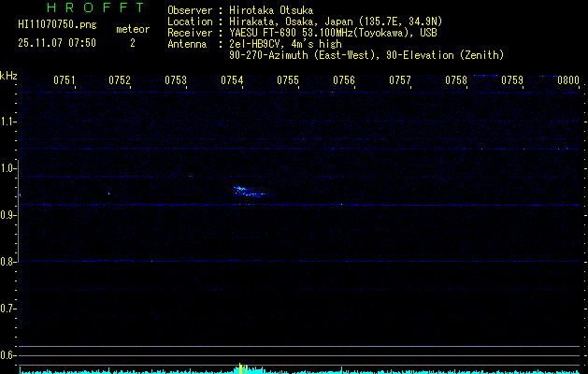Select the 0754 time marker
Screen dimensions: 588x374
[232, 80]
